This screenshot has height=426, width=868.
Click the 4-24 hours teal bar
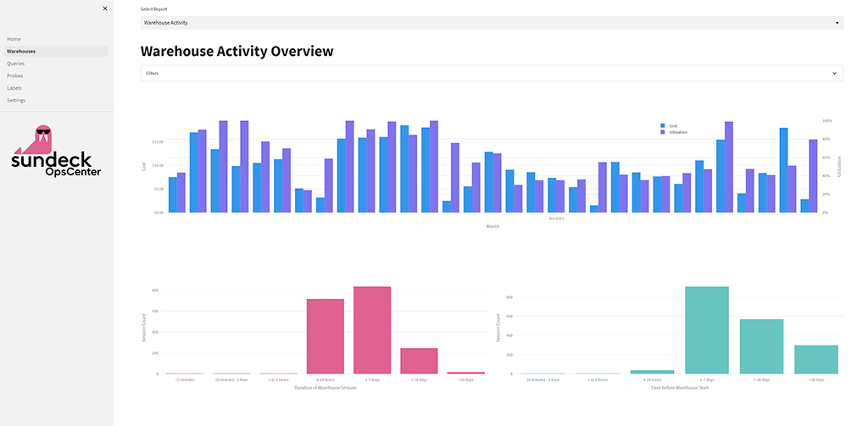[652, 372]
